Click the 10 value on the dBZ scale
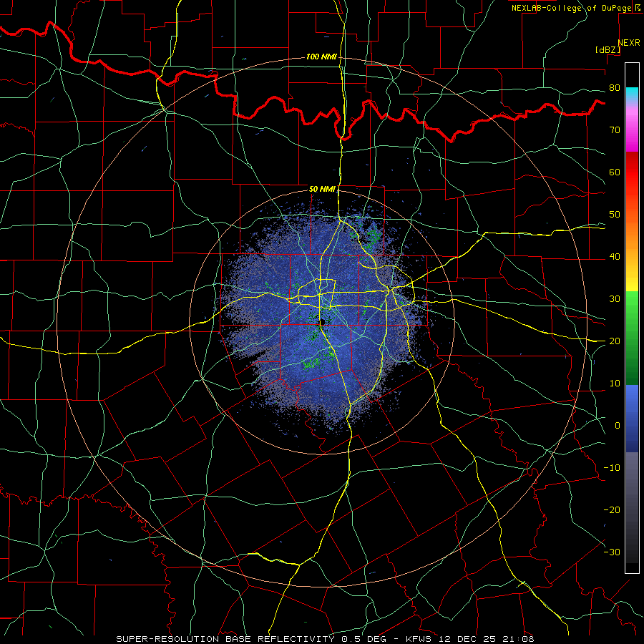The image size is (644, 644). click(615, 384)
